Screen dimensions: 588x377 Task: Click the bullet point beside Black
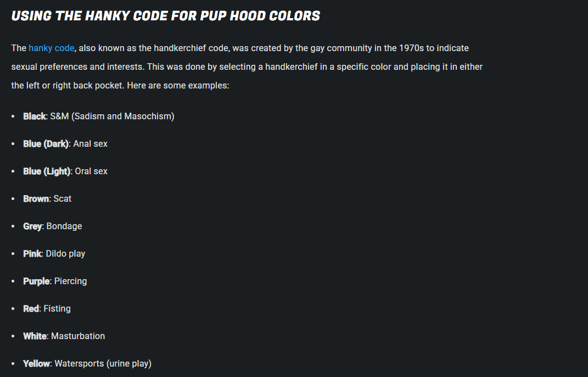(13, 117)
